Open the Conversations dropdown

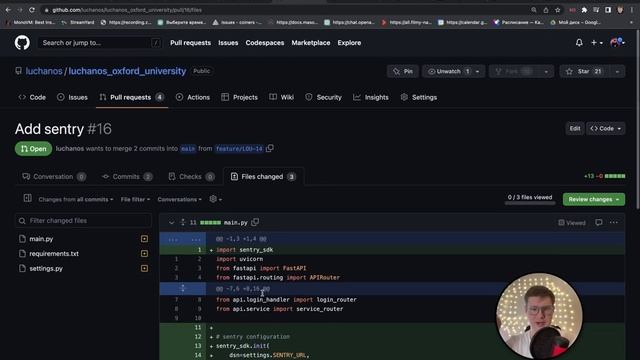pyautogui.click(x=179, y=200)
